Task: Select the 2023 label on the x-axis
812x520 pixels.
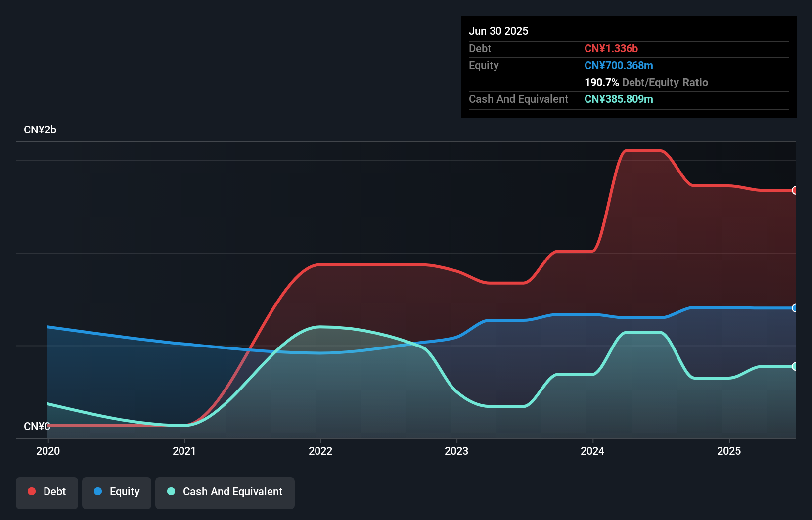Action: click(x=457, y=451)
